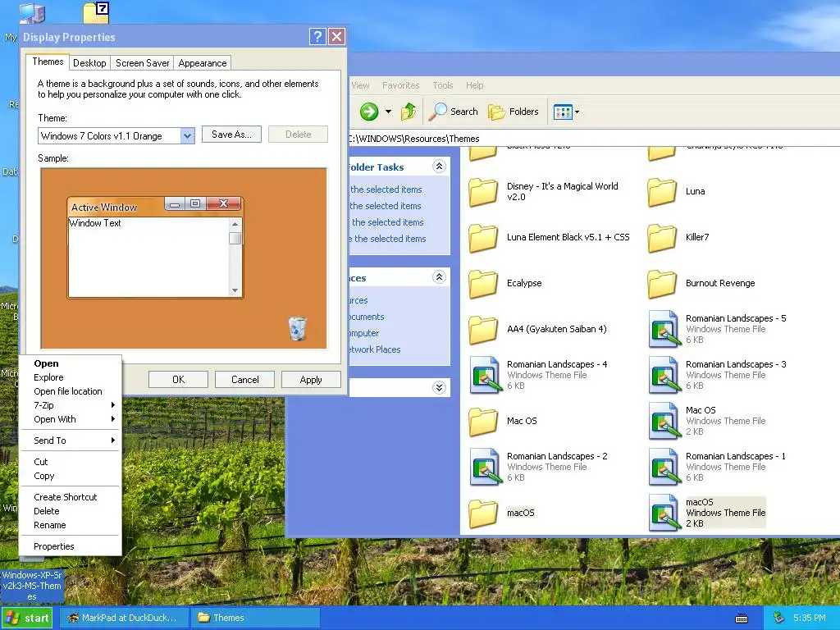Viewport: 840px width, 630px height.
Task: Switch to MarkPad at DuckDuck taskbar item
Action: click(x=123, y=618)
